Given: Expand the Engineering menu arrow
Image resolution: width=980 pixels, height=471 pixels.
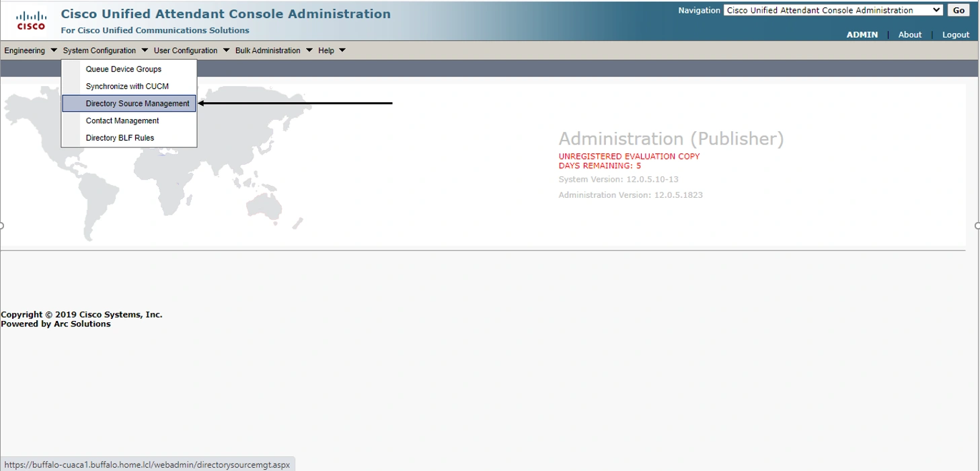Looking at the screenshot, I should (54, 50).
